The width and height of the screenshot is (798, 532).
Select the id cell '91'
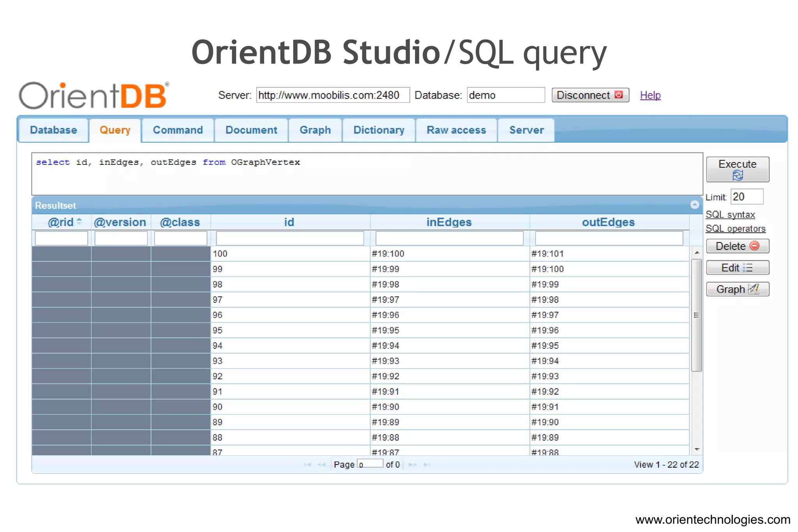[x=290, y=391]
